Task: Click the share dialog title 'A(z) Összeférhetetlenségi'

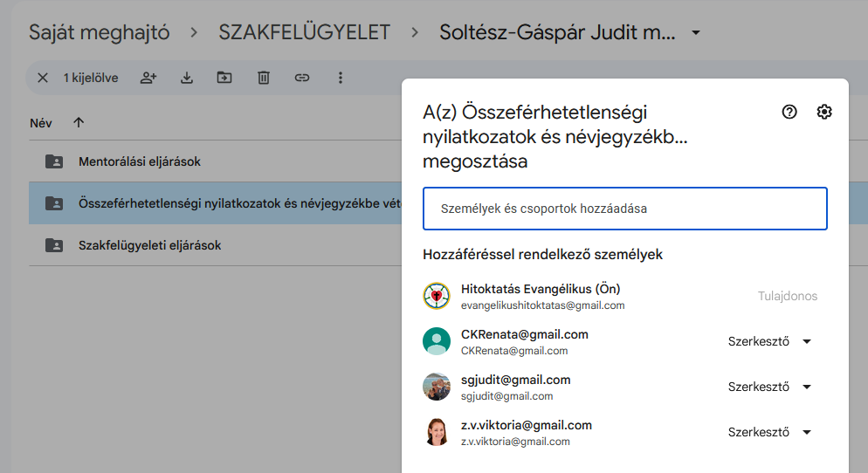Action: [x=555, y=137]
